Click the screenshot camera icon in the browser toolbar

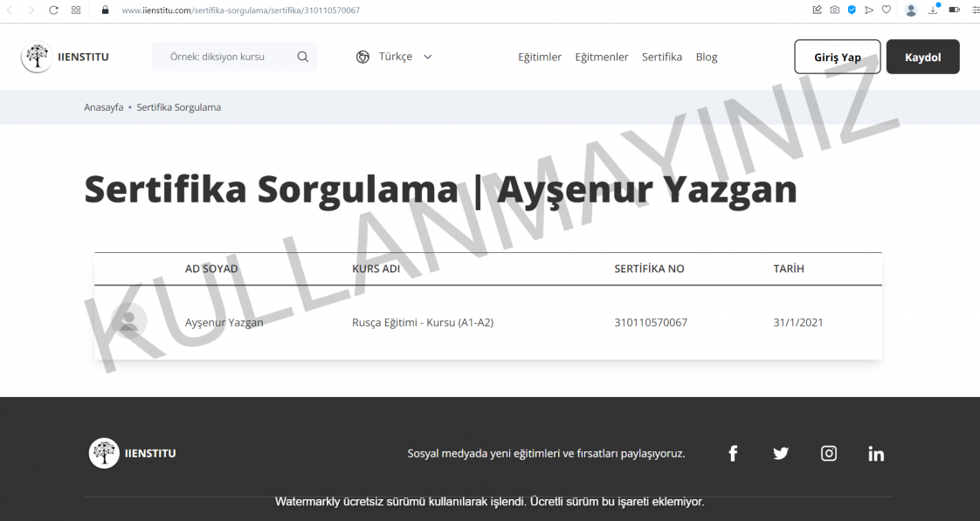[834, 10]
